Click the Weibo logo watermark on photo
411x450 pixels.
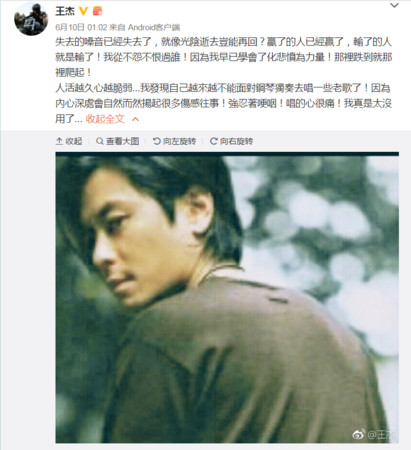click(x=359, y=434)
